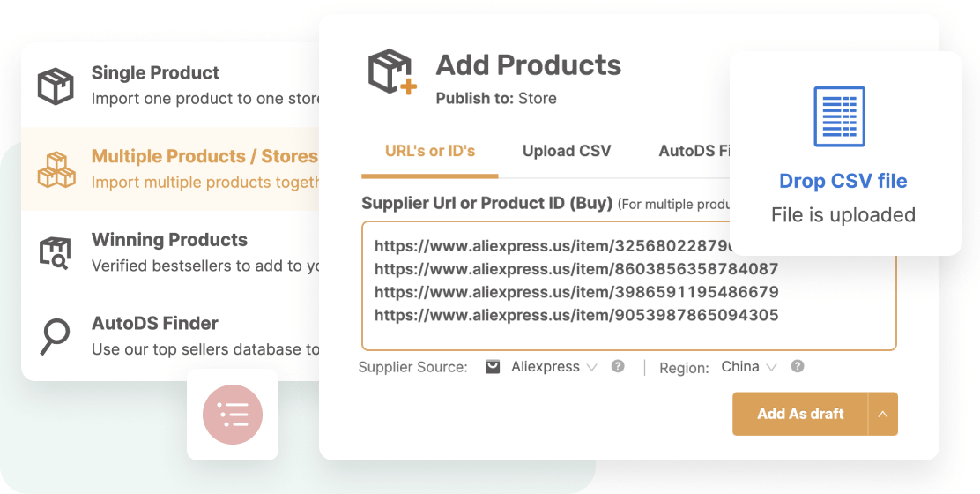Image resolution: width=980 pixels, height=494 pixels.
Task: Click the help icon next to Aliexpress
Action: [x=618, y=366]
